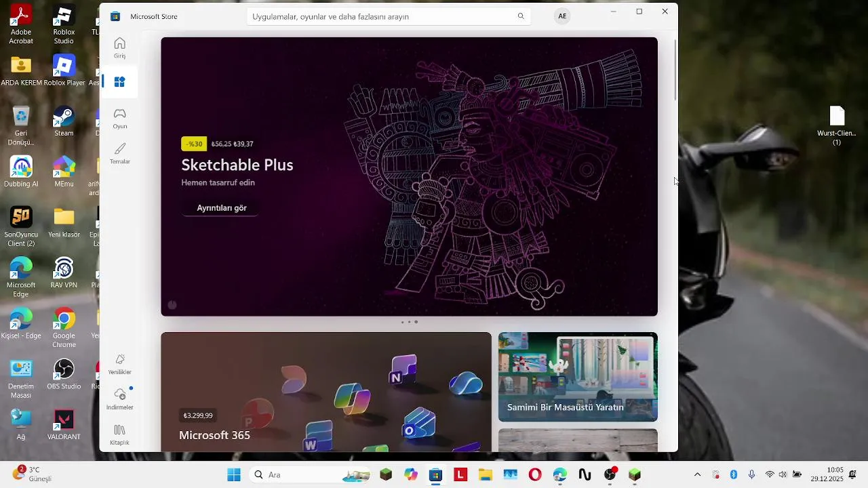
Task: Open the Oyun gaming section
Action: pos(119,118)
